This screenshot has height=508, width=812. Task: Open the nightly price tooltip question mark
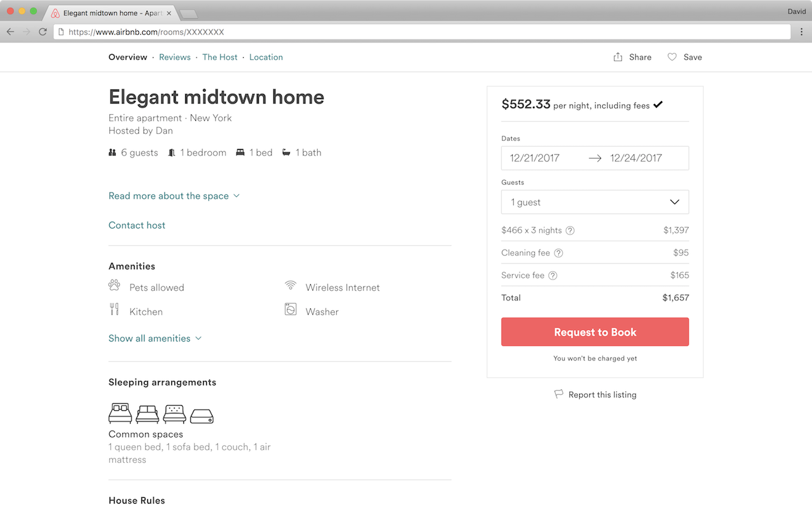coord(570,231)
